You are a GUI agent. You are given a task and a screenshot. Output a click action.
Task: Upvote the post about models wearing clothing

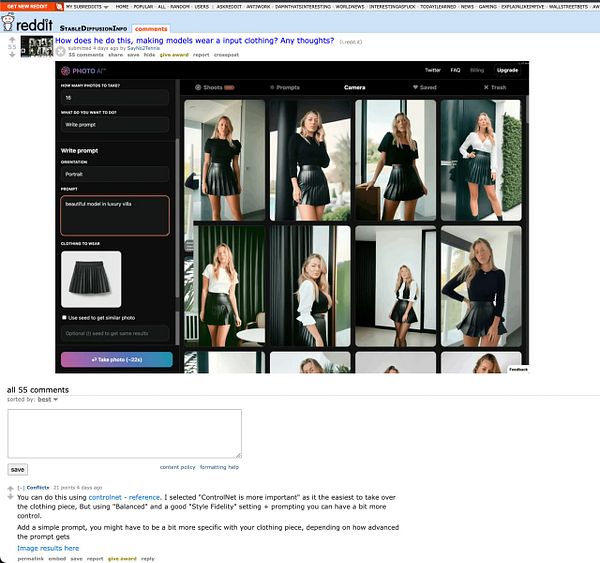click(12, 40)
